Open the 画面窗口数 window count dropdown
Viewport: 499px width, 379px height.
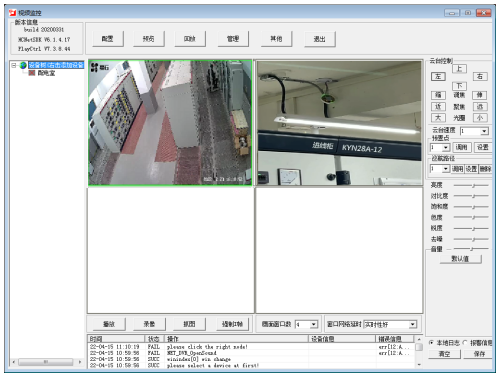tap(313, 324)
